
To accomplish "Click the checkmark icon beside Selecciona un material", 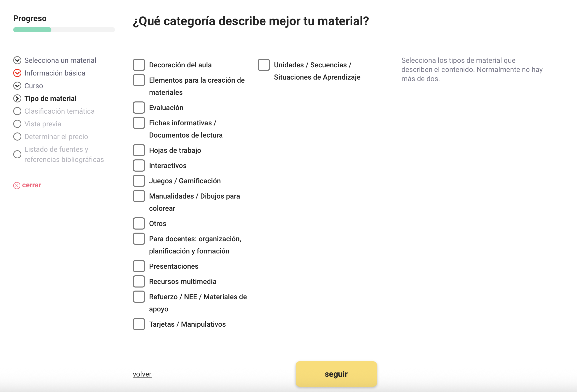I will (x=17, y=60).
